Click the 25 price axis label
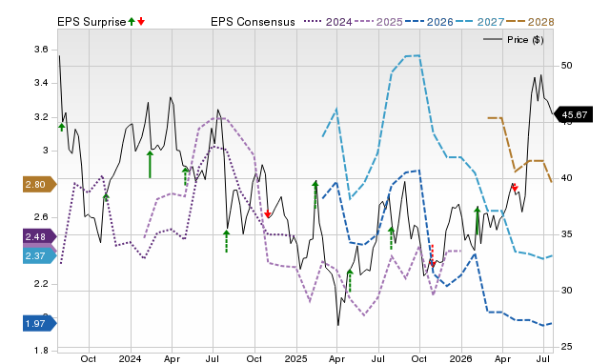 tap(566, 346)
